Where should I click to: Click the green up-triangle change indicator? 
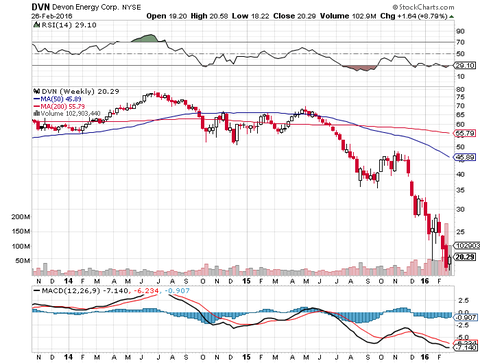(x=451, y=16)
